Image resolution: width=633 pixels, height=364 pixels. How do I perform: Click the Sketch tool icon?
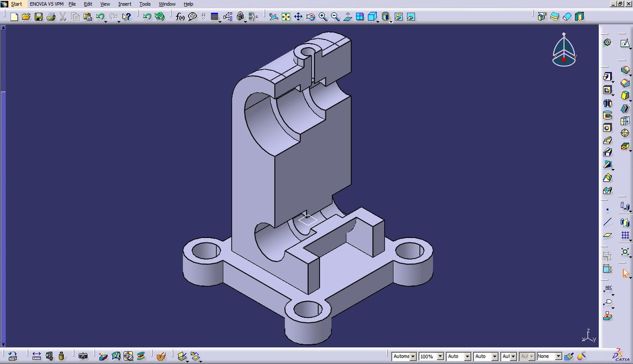pos(625,43)
